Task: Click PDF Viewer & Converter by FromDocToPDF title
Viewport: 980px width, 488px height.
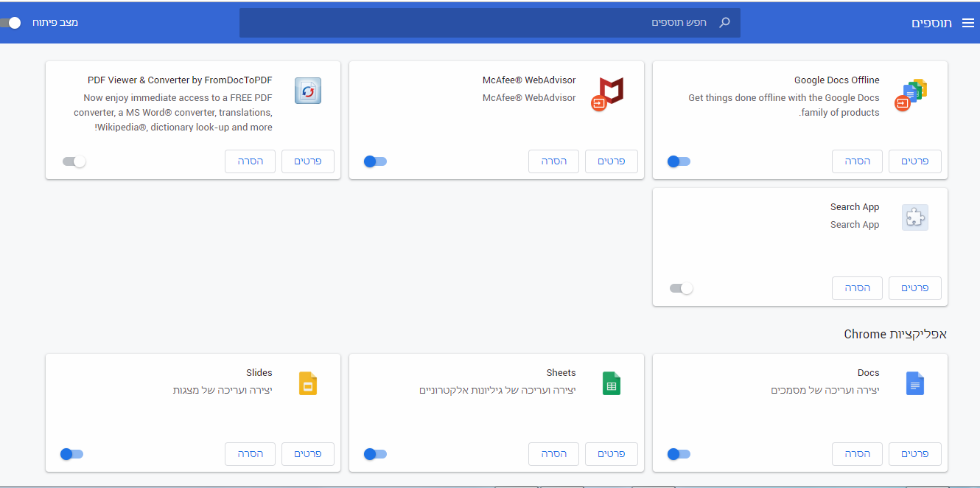Action: pyautogui.click(x=180, y=80)
